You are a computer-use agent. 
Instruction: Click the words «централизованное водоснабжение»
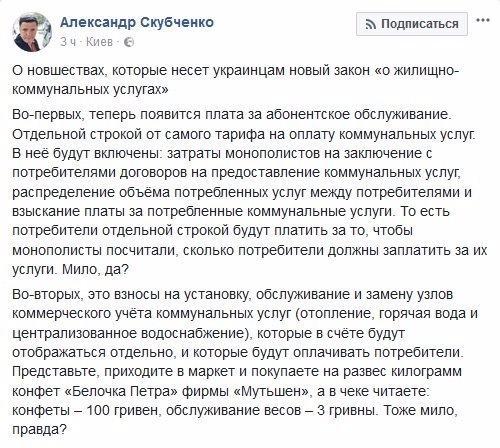coord(131,333)
